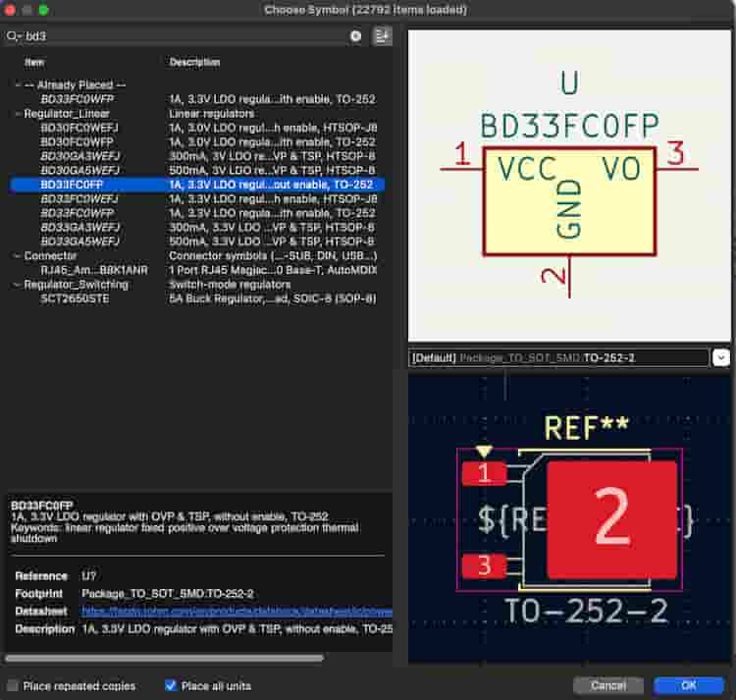Click the symbol preview of BD33FC0FP

pos(569,186)
